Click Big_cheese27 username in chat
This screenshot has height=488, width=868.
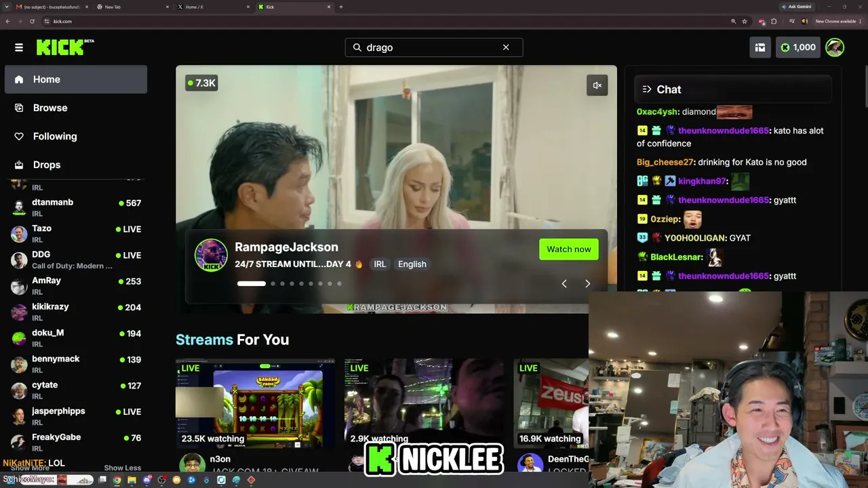(x=665, y=162)
